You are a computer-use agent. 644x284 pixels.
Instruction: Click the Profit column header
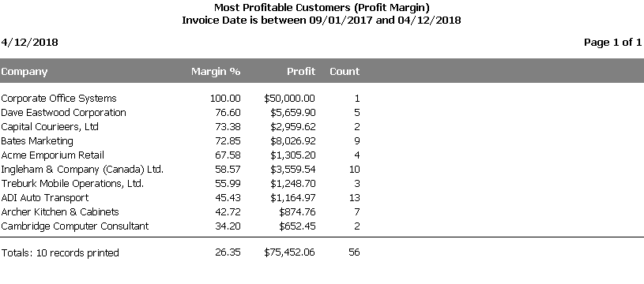(x=301, y=71)
